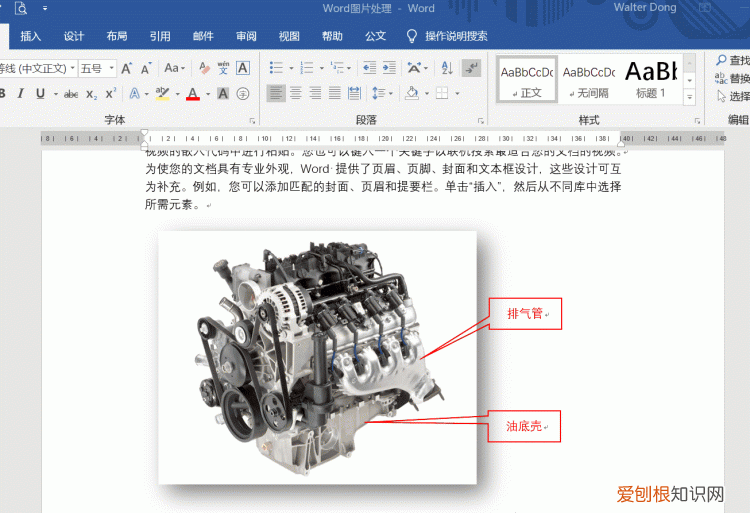The width and height of the screenshot is (750, 513).
Task: Click the Clear All Formatting eraser icon
Action: pos(204,68)
